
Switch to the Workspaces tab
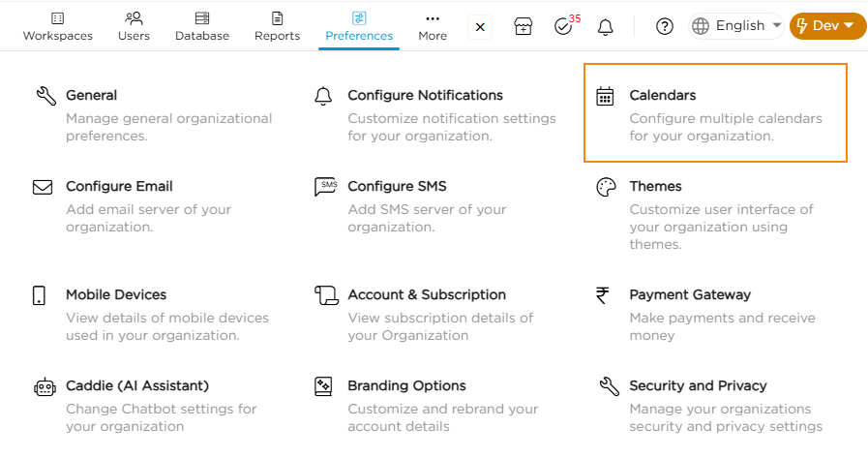click(58, 26)
